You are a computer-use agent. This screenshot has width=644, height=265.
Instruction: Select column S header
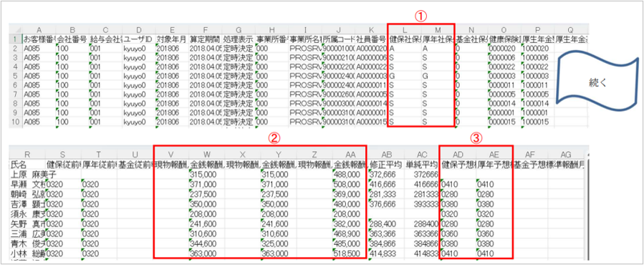click(64, 155)
